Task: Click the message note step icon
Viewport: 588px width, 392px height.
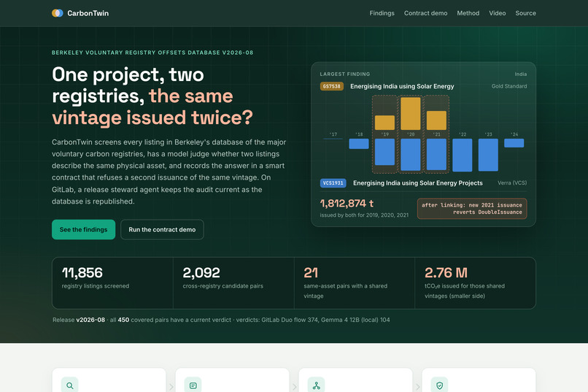Action: pos(193,385)
